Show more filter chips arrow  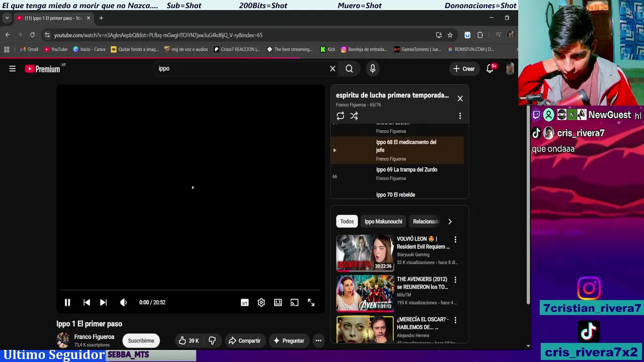point(450,221)
